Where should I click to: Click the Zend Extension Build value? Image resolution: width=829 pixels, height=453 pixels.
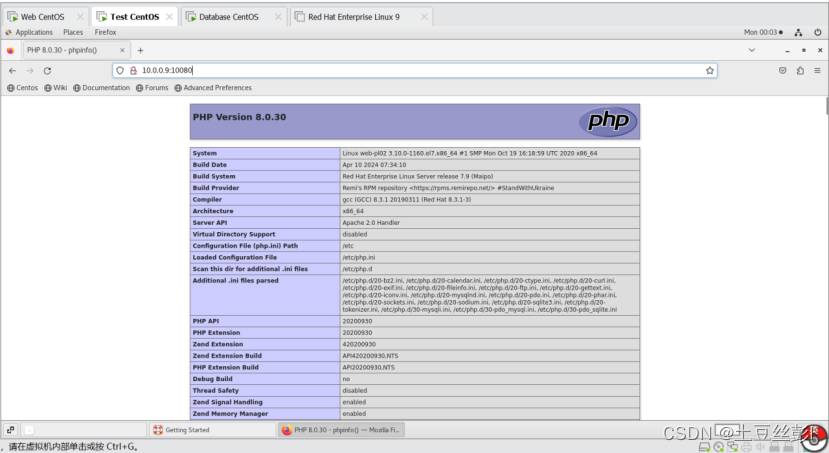point(370,356)
